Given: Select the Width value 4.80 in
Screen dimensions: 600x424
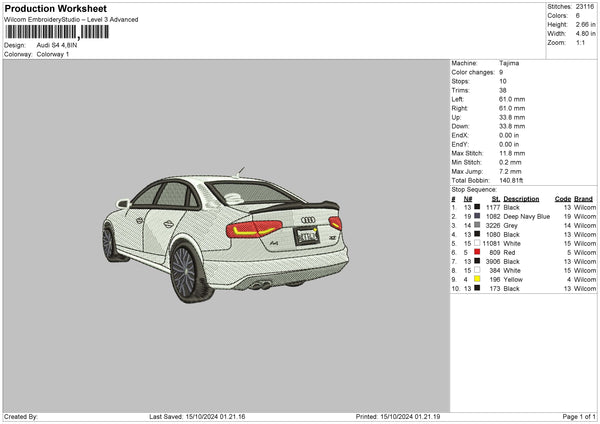Looking at the screenshot, I should pyautogui.click(x=585, y=34).
